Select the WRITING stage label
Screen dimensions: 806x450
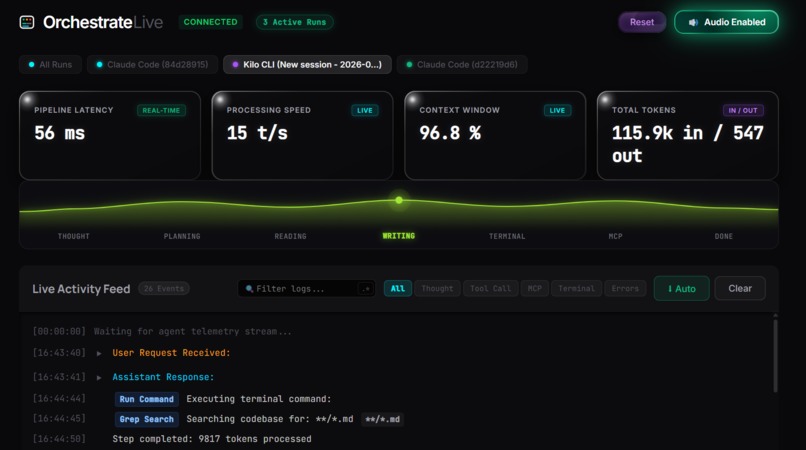click(x=399, y=236)
